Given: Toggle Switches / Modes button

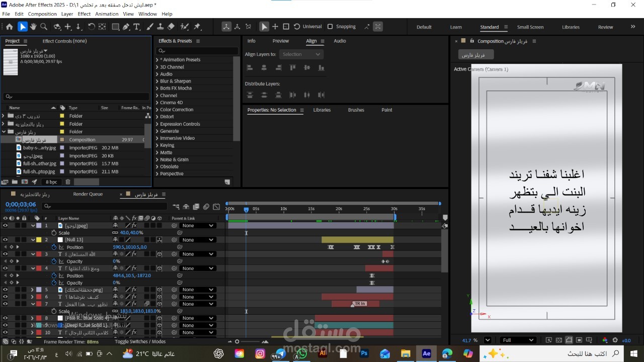Looking at the screenshot, I should 140,342.
